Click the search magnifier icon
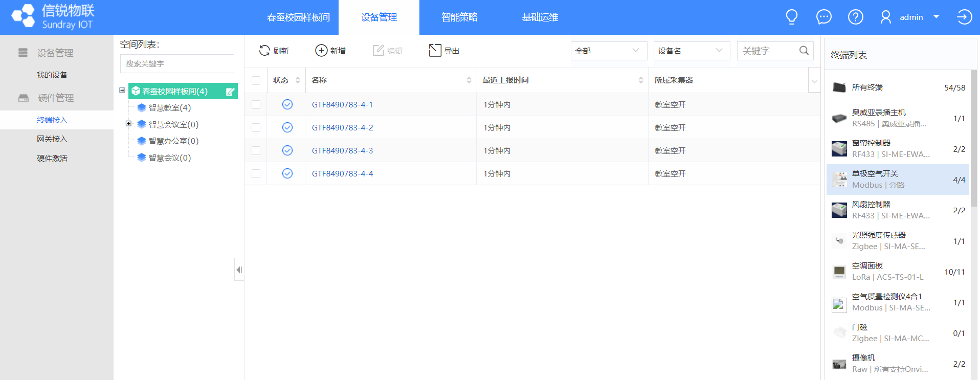The image size is (980, 380). point(804,51)
